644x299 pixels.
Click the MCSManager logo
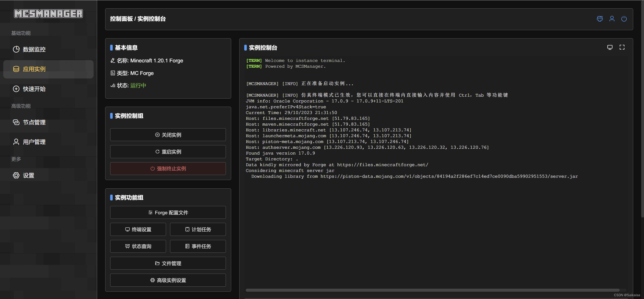click(48, 14)
